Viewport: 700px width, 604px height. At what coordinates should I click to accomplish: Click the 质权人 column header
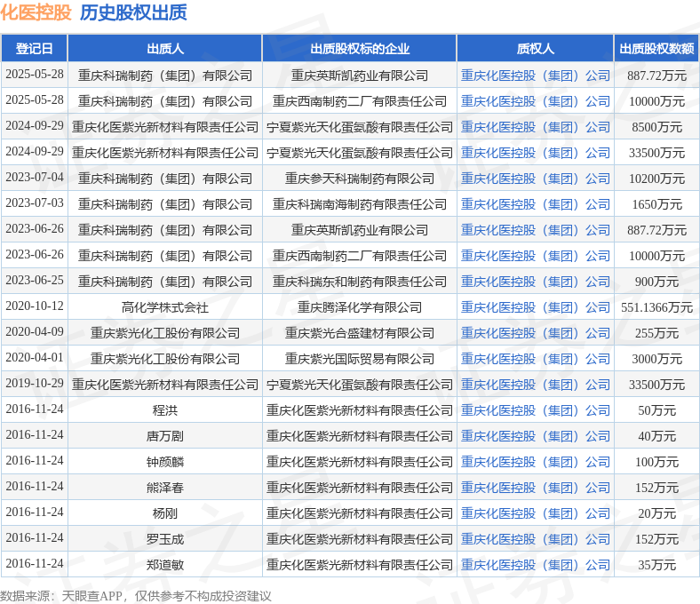pyautogui.click(x=535, y=49)
